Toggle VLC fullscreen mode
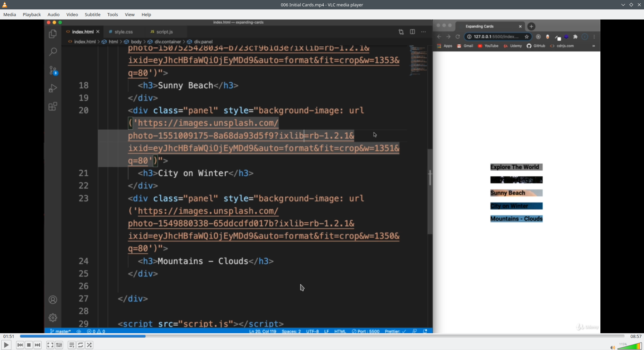 (x=50, y=345)
